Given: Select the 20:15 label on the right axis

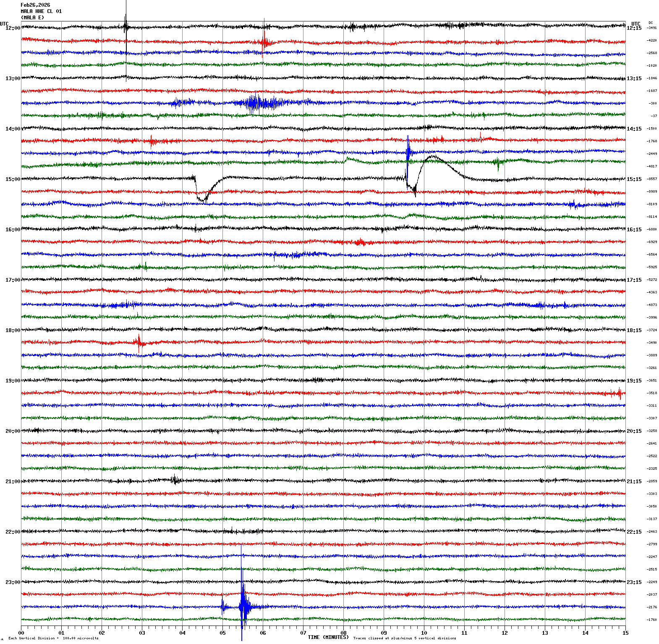Looking at the screenshot, I should [634, 431].
